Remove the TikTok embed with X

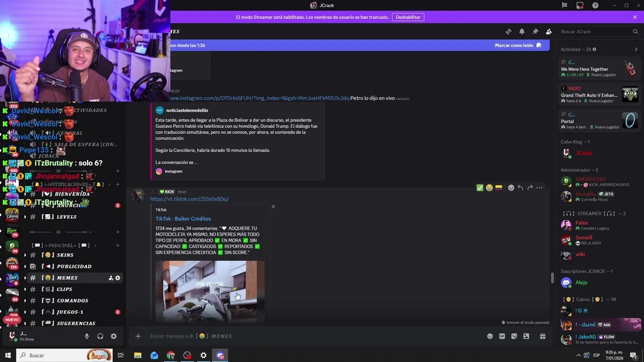coord(273,207)
